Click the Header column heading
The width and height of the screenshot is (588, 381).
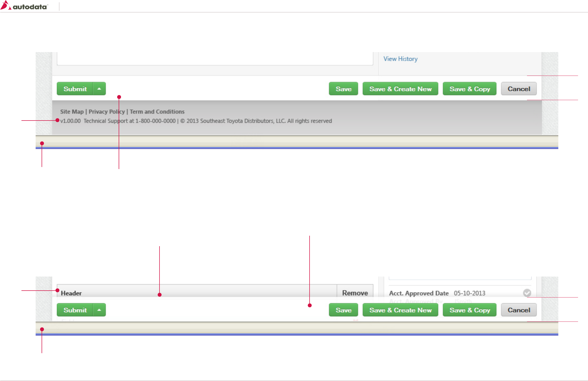71,293
